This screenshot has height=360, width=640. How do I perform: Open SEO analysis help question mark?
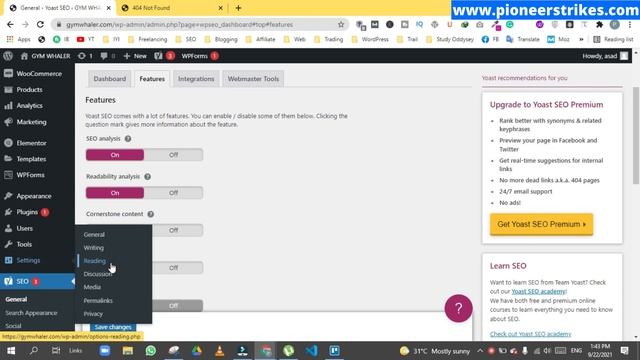pyautogui.click(x=128, y=139)
